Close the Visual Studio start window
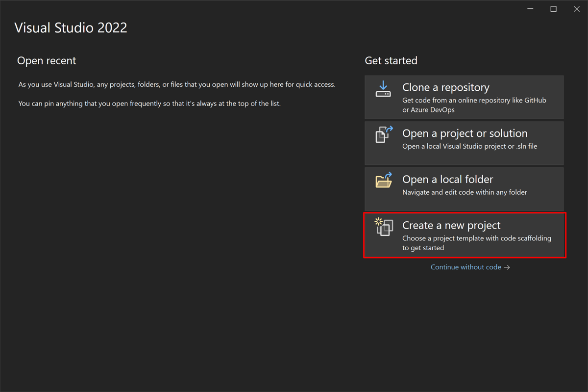The width and height of the screenshot is (588, 392). (577, 9)
